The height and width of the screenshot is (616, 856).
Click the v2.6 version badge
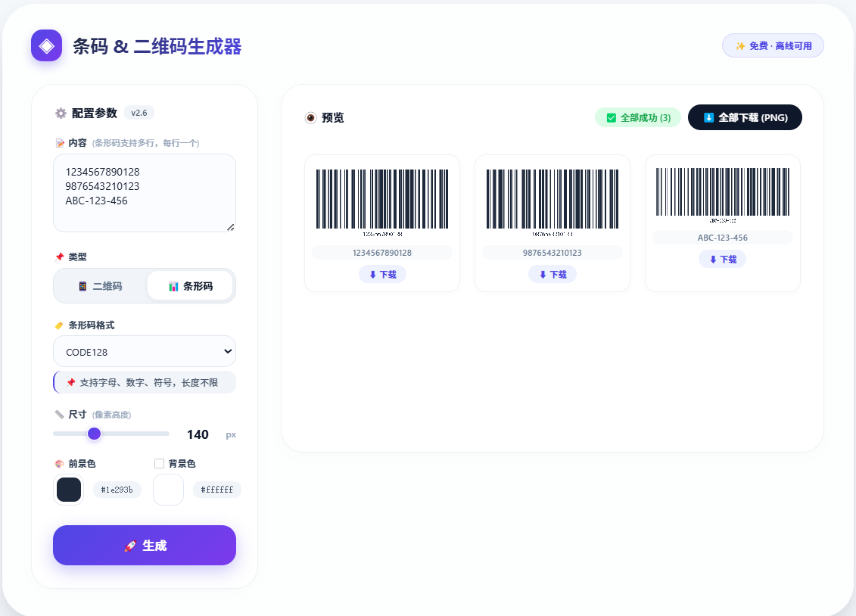139,113
